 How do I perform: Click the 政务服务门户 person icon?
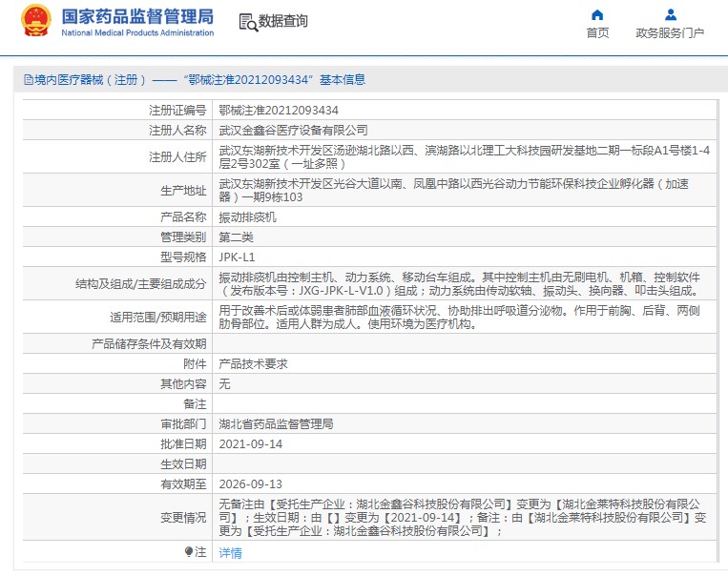click(x=670, y=14)
